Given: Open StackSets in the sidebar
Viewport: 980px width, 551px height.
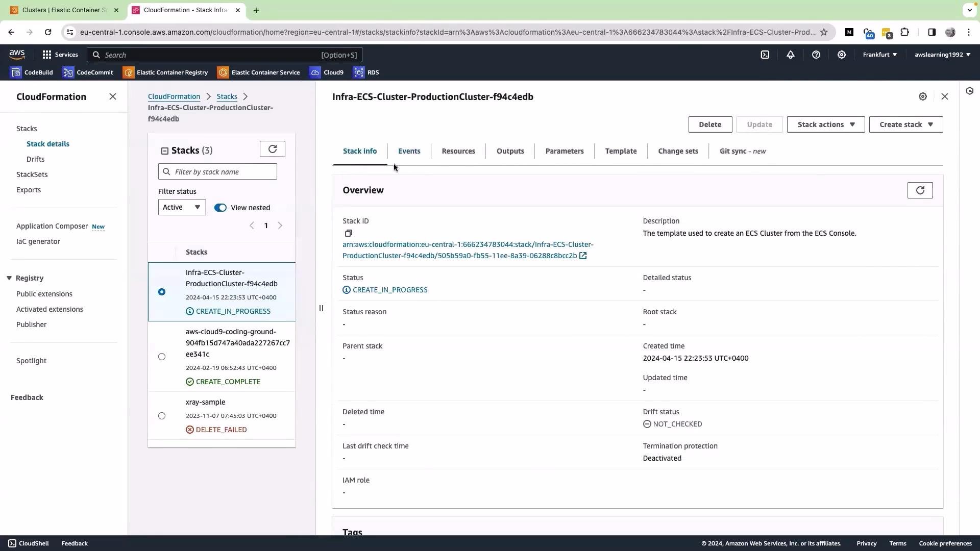Looking at the screenshot, I should pos(32,174).
